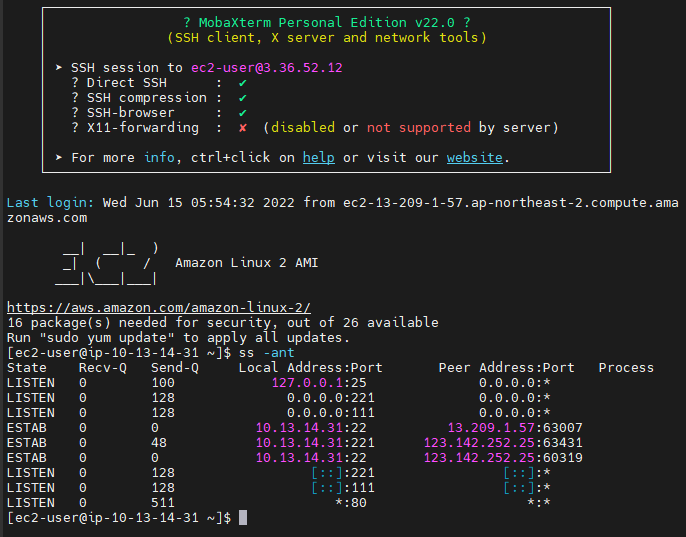Click local address 0.0.0.0:111

click(x=331, y=413)
